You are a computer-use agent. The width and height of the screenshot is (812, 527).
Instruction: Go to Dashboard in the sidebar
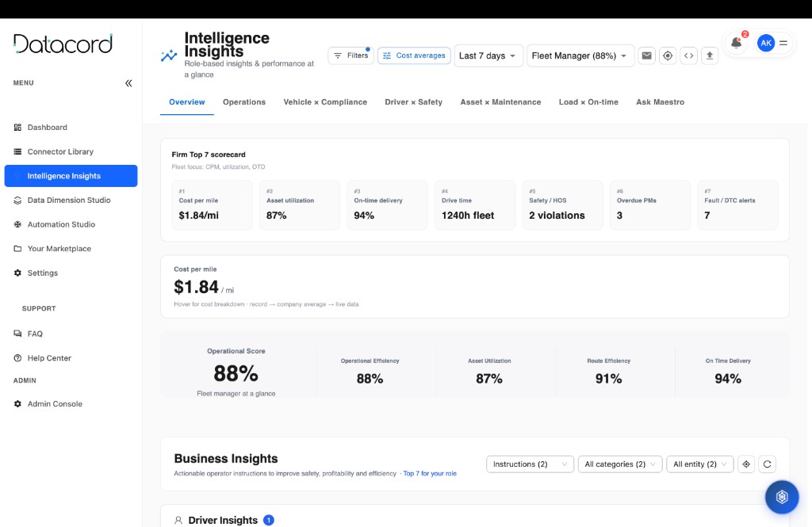[47, 128]
